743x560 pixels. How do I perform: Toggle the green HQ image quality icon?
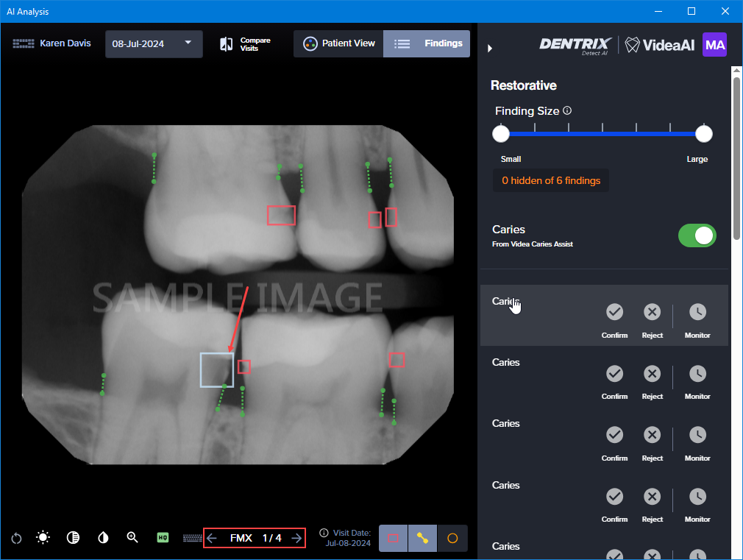163,538
